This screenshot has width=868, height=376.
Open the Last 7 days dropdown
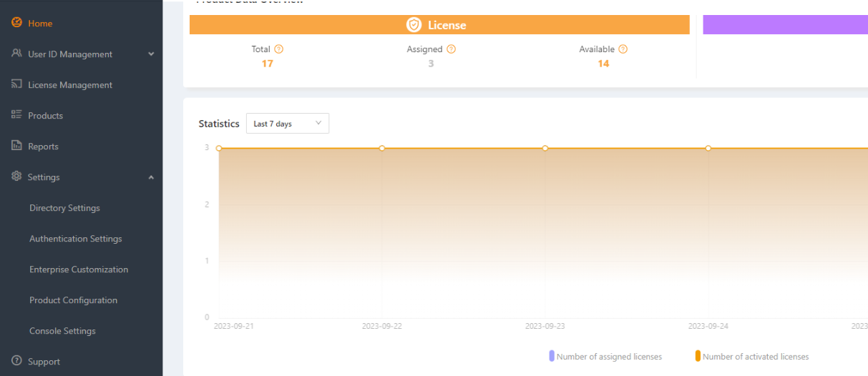[288, 124]
